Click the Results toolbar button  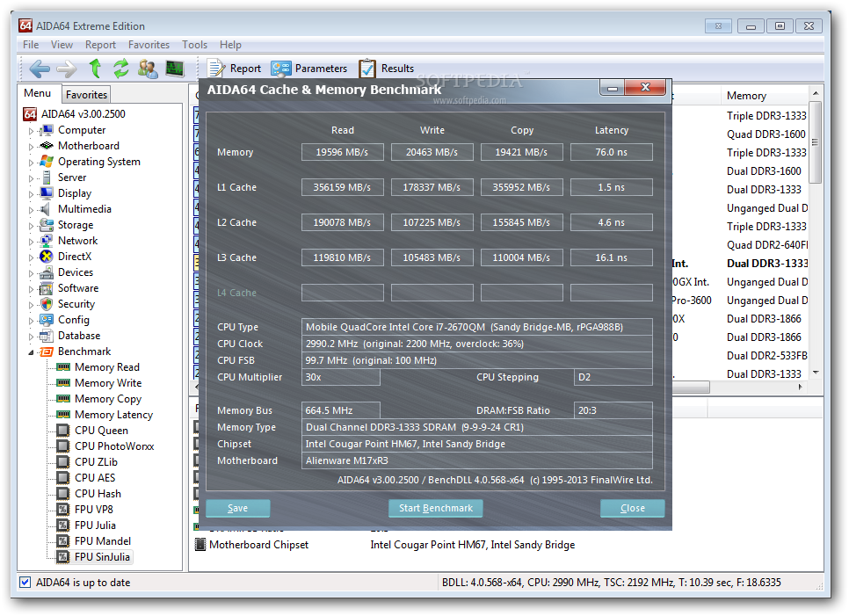coord(386,69)
